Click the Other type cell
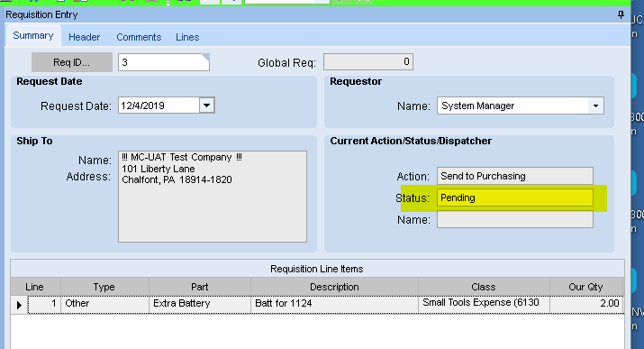Screen dimensions: 644x349 (x=104, y=305)
